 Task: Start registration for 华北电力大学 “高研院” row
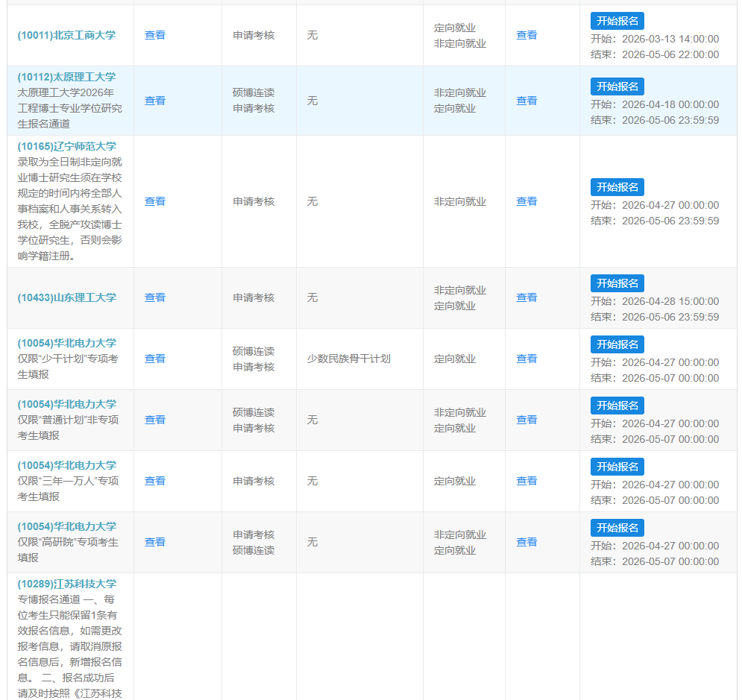click(x=617, y=528)
